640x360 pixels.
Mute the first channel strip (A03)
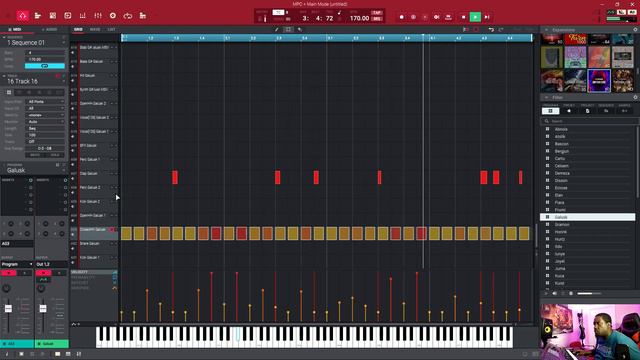(9, 273)
